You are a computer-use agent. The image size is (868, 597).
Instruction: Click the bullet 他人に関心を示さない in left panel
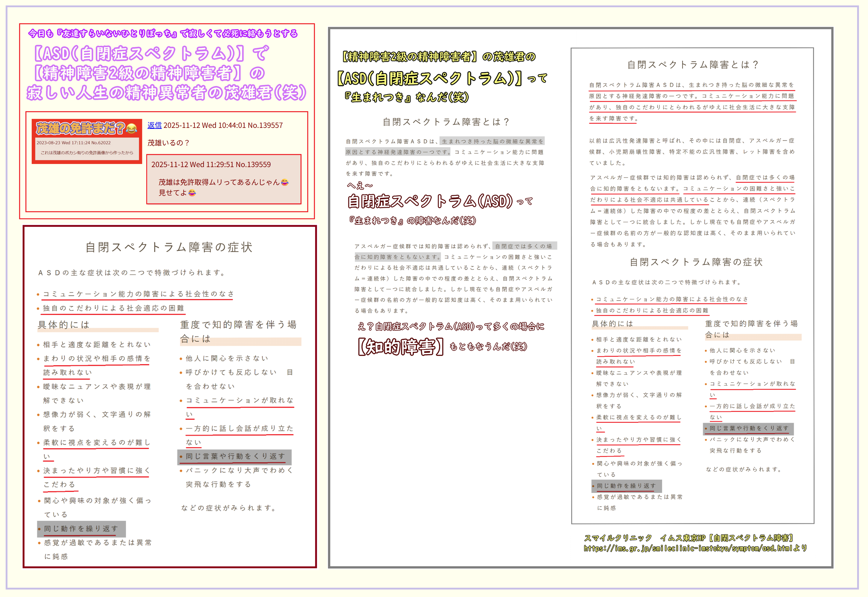point(227,358)
